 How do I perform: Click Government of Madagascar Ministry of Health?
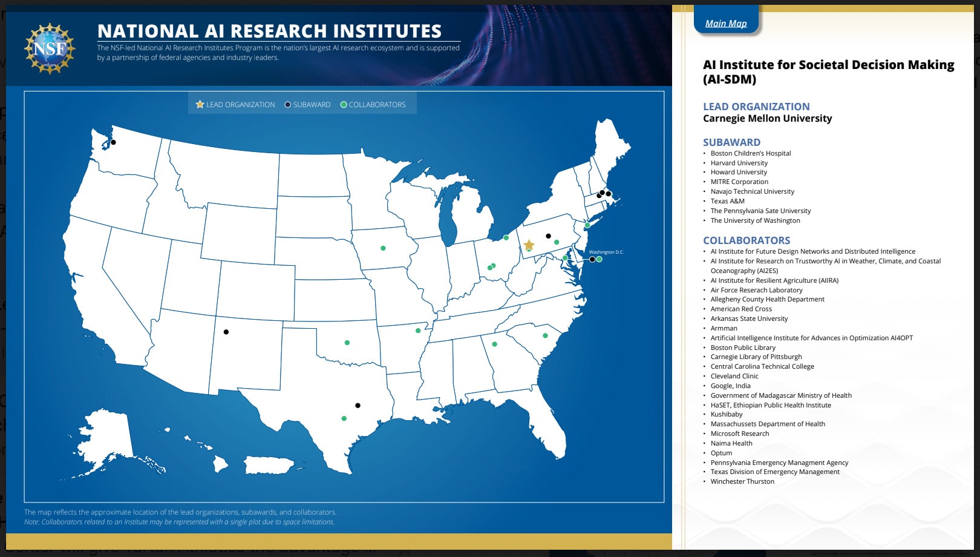pos(781,395)
